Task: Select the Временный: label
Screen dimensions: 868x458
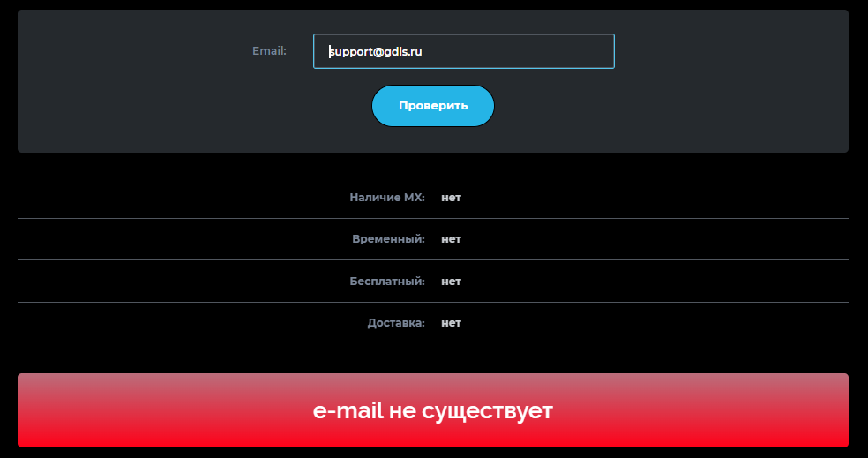Action: click(x=389, y=239)
